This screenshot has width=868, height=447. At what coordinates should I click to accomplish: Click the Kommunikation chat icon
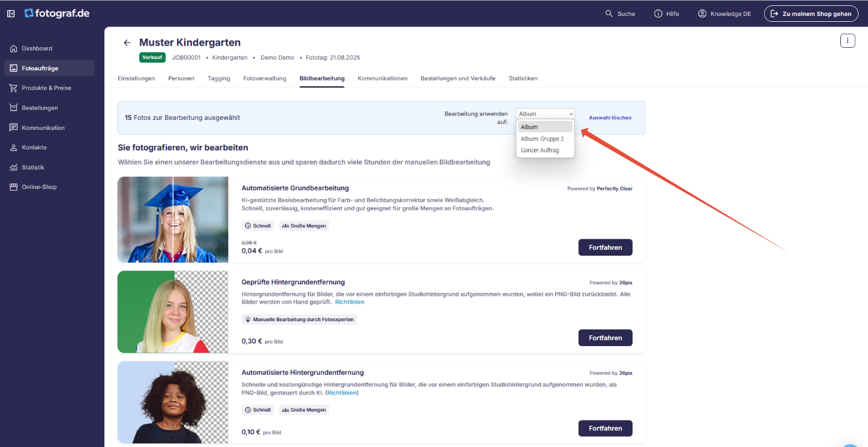14,128
